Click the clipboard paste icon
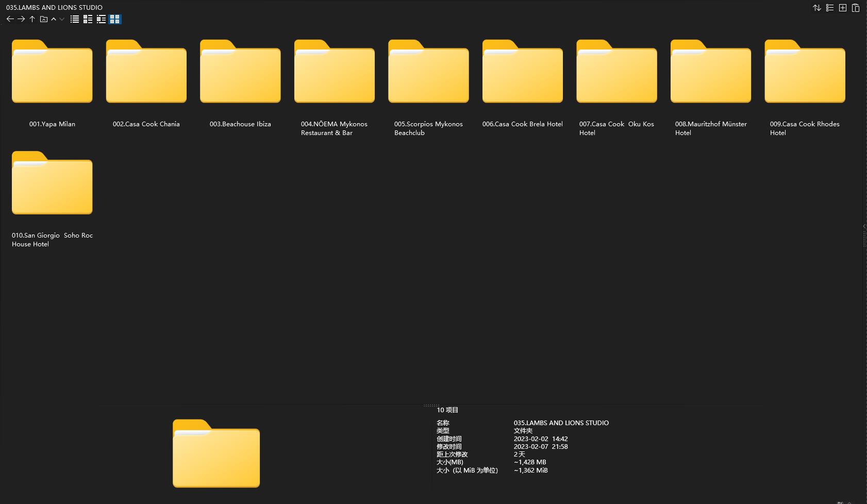867x504 pixels. [856, 8]
